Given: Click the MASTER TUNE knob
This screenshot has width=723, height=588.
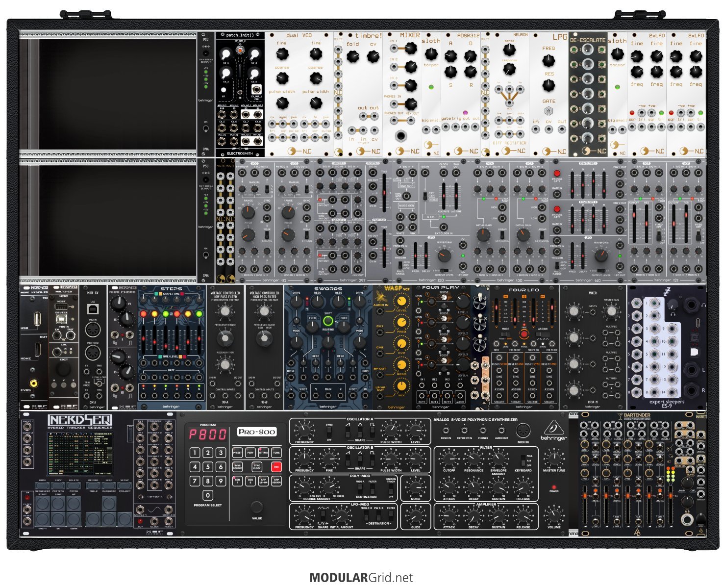Looking at the screenshot, I should [x=553, y=459].
